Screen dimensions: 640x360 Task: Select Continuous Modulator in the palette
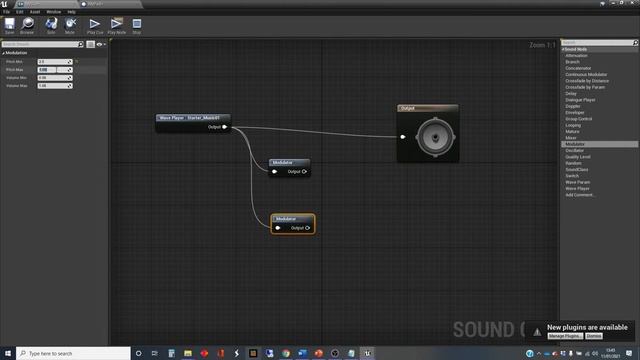[586, 75]
